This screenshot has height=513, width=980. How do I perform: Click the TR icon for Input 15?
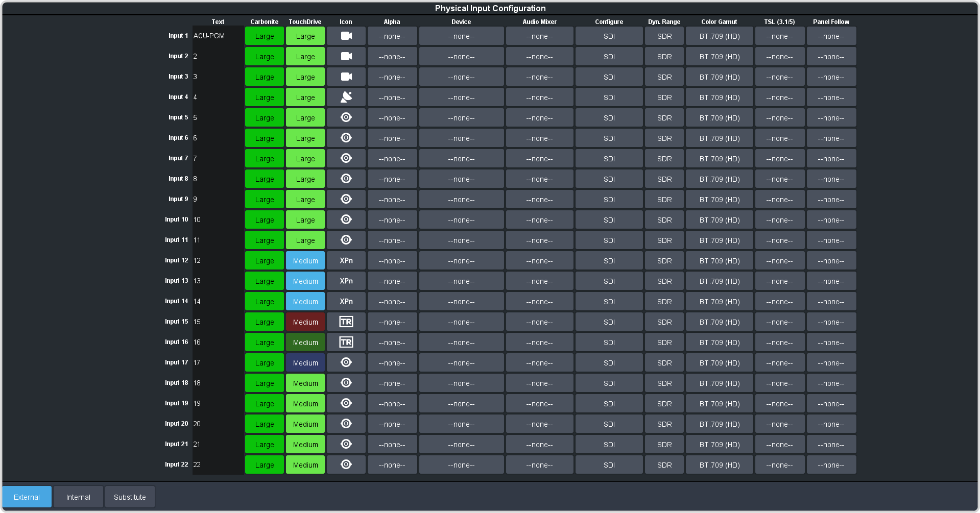coord(346,322)
